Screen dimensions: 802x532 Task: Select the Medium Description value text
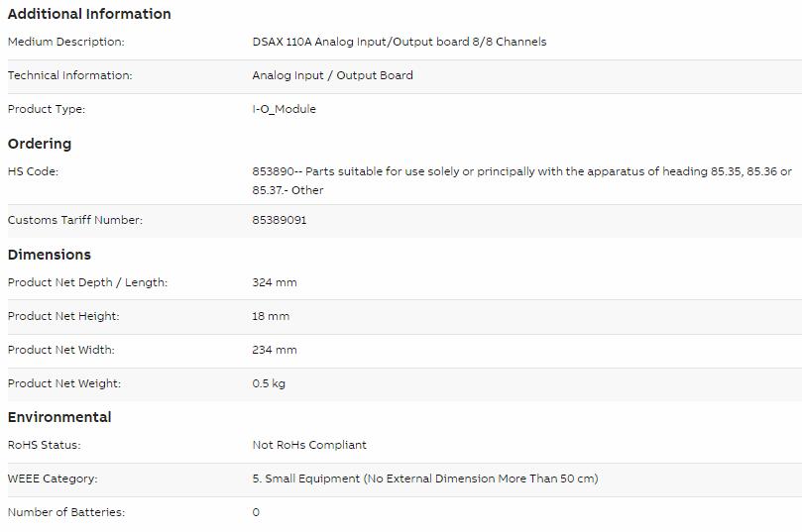[x=399, y=42]
